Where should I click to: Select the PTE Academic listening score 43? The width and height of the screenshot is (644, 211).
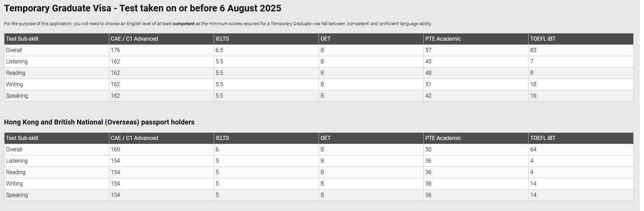[428, 62]
